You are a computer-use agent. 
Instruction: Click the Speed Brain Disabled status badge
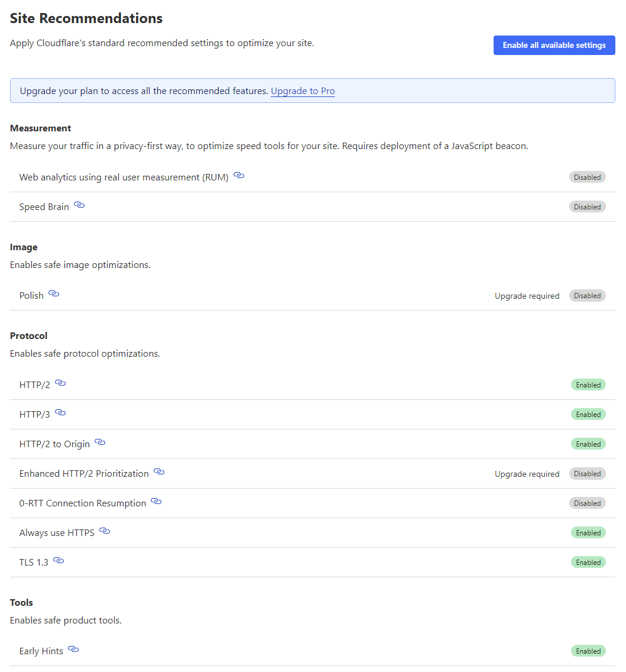[587, 206]
